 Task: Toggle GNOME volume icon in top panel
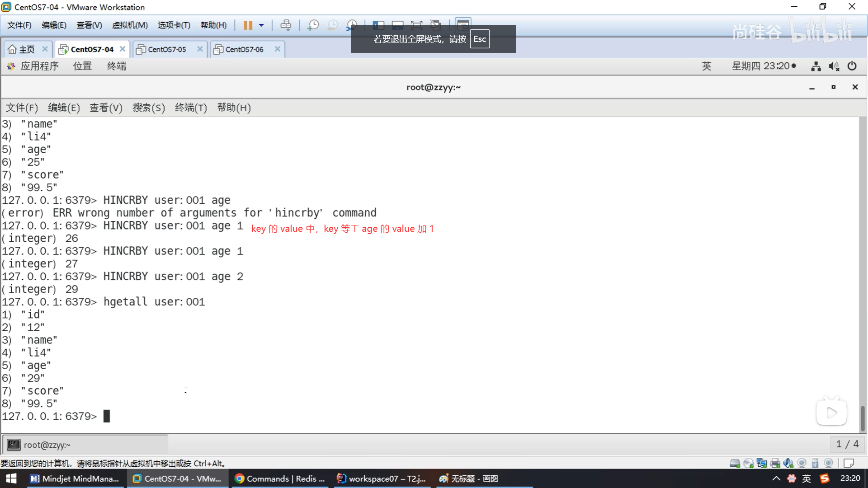pos(834,66)
